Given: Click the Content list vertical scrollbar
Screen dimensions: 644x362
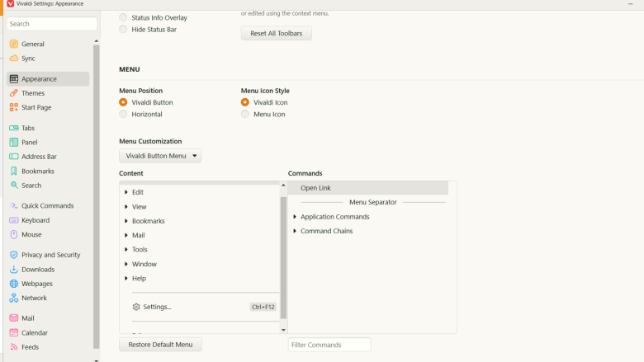Looking at the screenshot, I should click(284, 256).
